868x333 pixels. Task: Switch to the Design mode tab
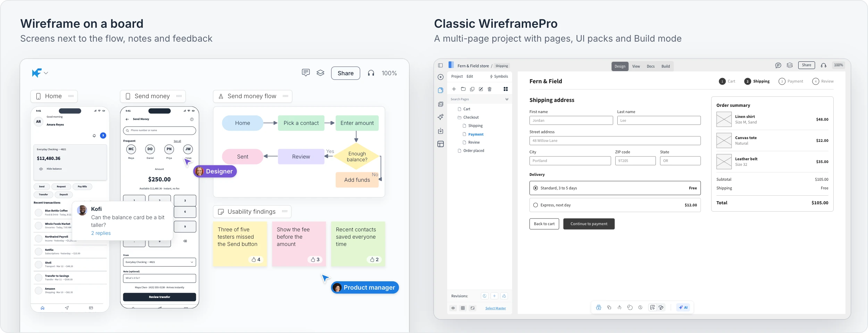click(x=620, y=66)
